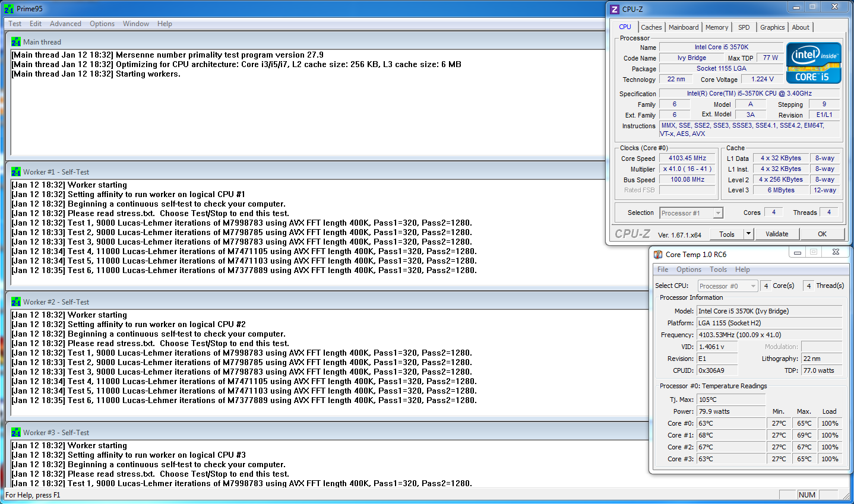Click the OK button in CPU-Z
This screenshot has width=854, height=504.
click(x=822, y=234)
